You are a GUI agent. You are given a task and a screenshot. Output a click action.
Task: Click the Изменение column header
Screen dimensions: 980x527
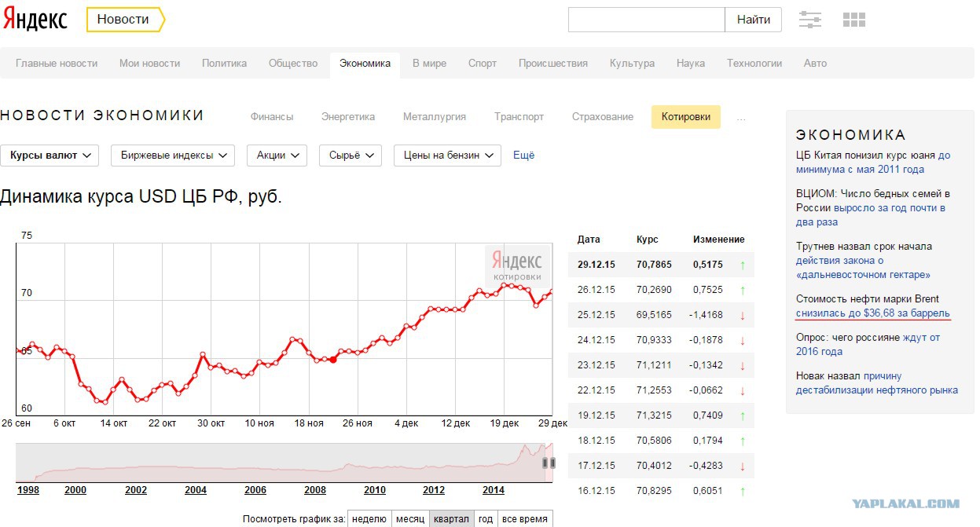719,240
